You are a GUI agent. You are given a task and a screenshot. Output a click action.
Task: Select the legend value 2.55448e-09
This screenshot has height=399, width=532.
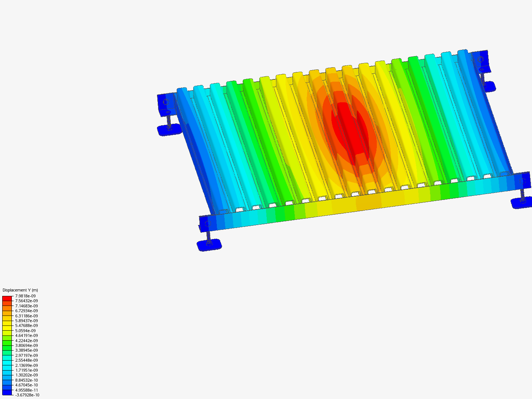26,360
